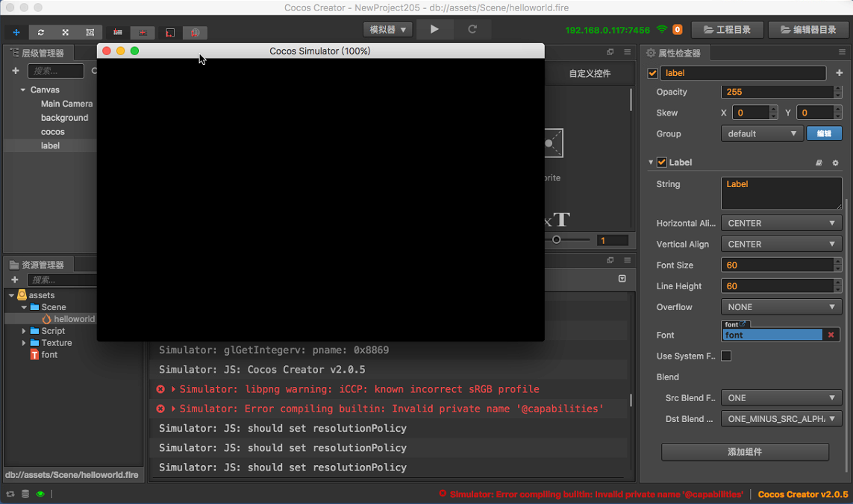This screenshot has width=853, height=504.
Task: Toggle the green eye icon in status bar
Action: click(40, 494)
